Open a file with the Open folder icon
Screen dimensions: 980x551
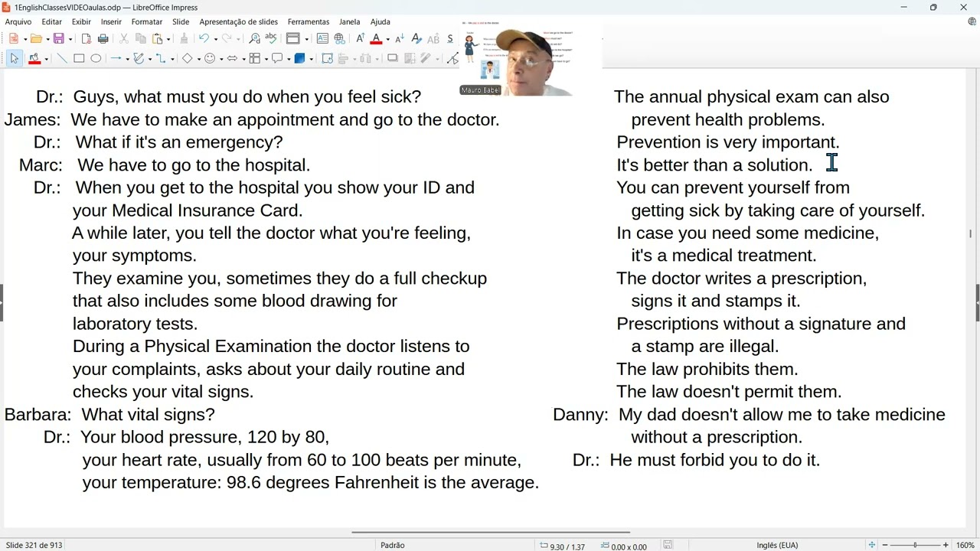click(36, 38)
